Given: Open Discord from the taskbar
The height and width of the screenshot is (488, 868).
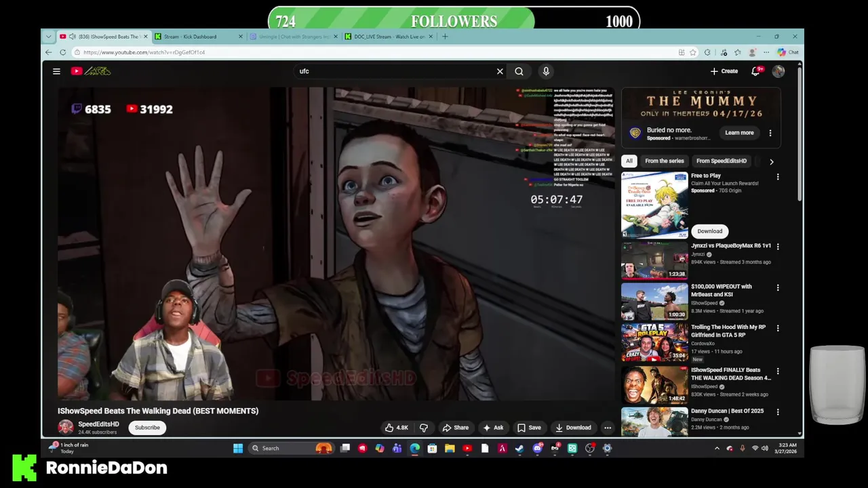Looking at the screenshot, I should [x=538, y=448].
